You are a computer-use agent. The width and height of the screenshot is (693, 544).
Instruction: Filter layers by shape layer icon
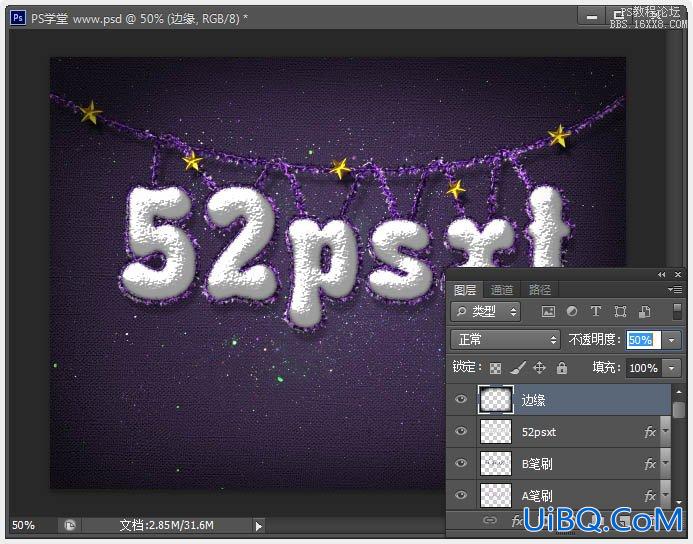(620, 312)
